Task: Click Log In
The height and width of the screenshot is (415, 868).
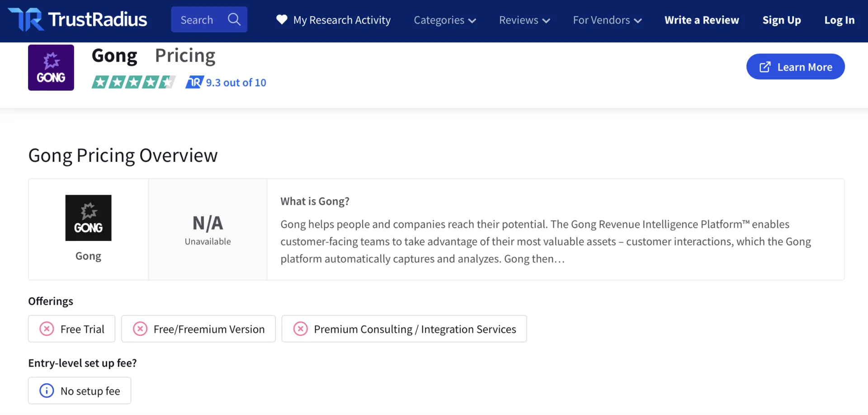Action: click(x=839, y=20)
